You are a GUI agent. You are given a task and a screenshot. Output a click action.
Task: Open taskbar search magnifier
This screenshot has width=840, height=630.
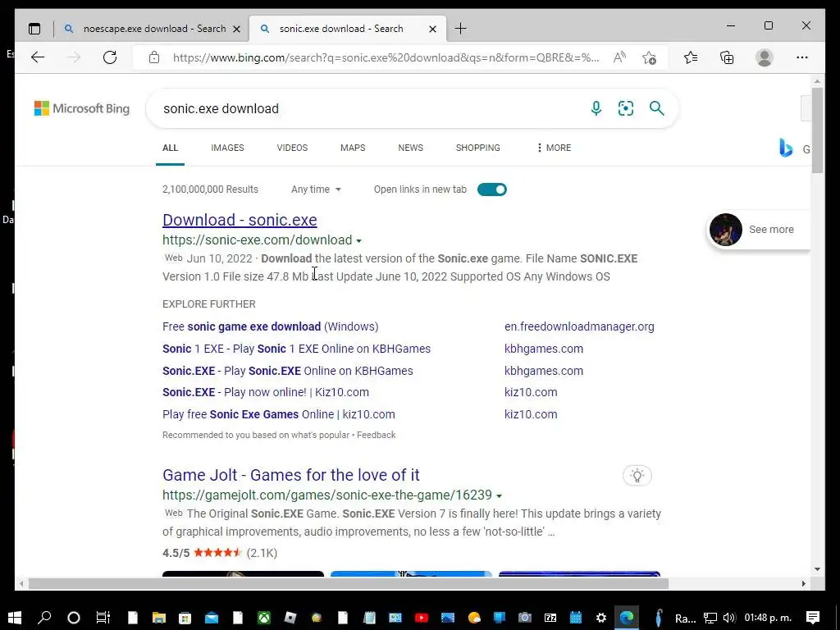click(44, 618)
